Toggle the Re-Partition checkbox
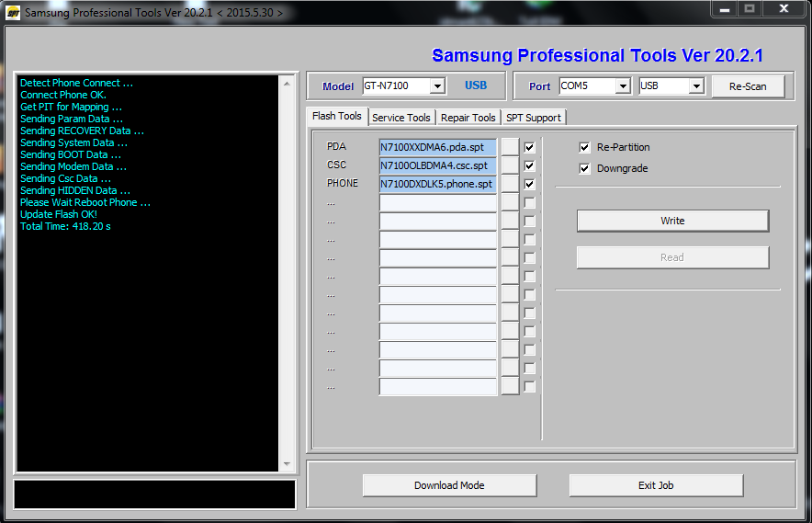The width and height of the screenshot is (812, 523). 585,147
